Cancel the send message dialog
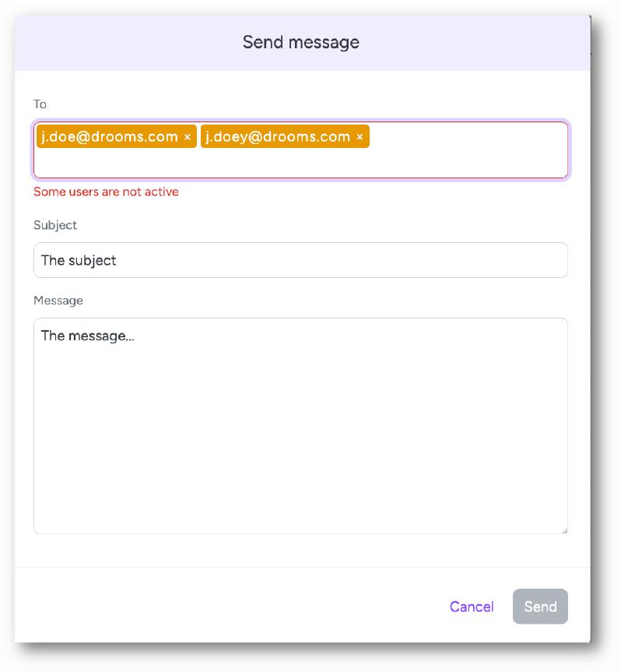Viewport: 621px width, 672px height. pos(472,607)
